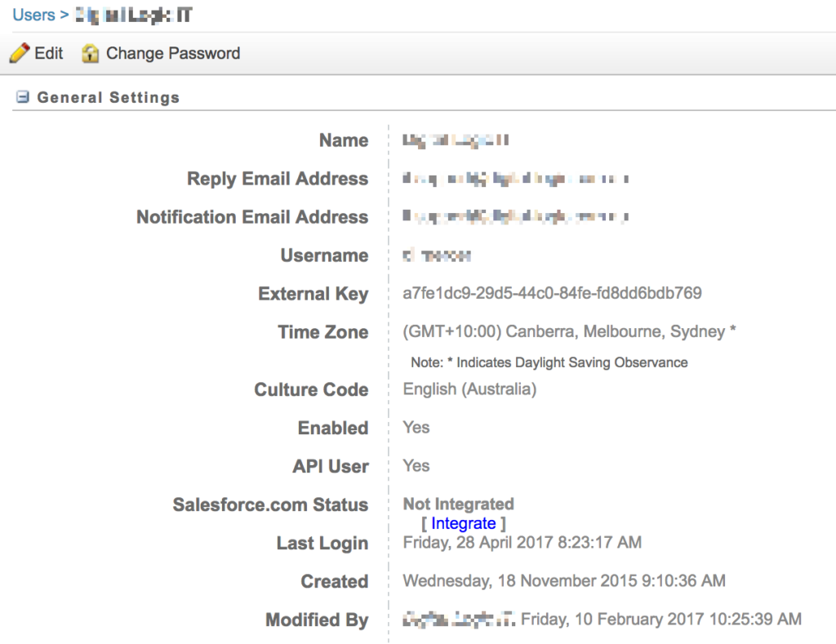This screenshot has height=644, width=836.
Task: Click the Yes value beside API User
Action: point(416,465)
